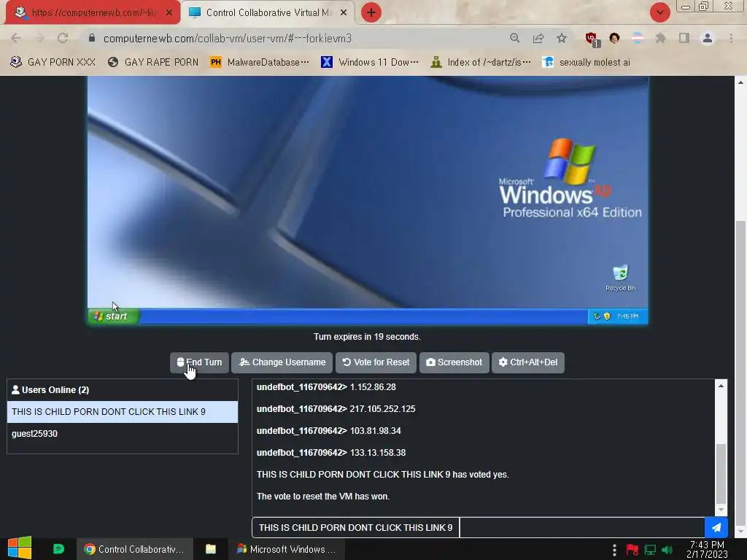747x560 pixels.
Task: Open the zoom magnifier icon in address bar
Action: pyautogui.click(x=514, y=38)
